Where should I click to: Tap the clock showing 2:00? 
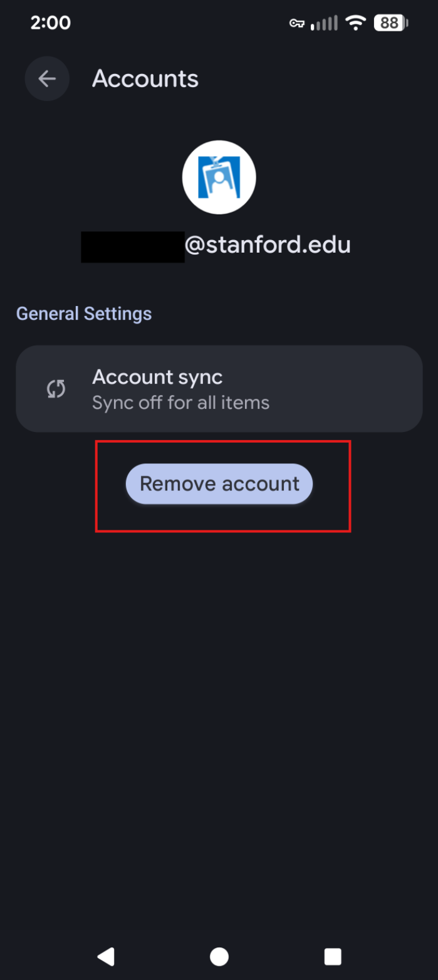(51, 23)
